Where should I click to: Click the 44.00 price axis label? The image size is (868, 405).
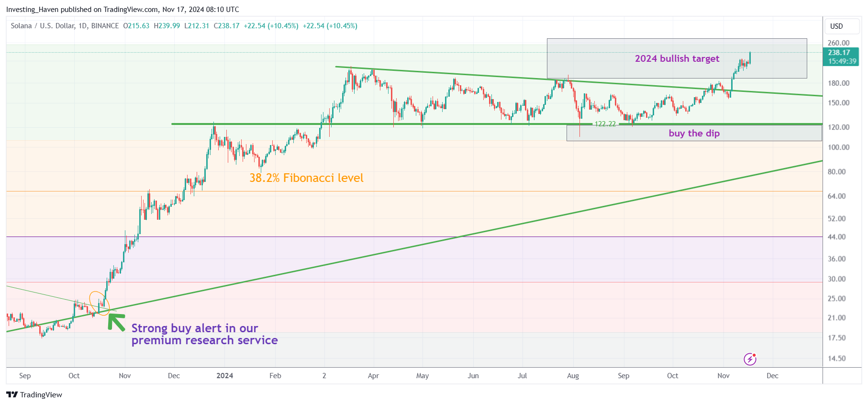point(837,236)
